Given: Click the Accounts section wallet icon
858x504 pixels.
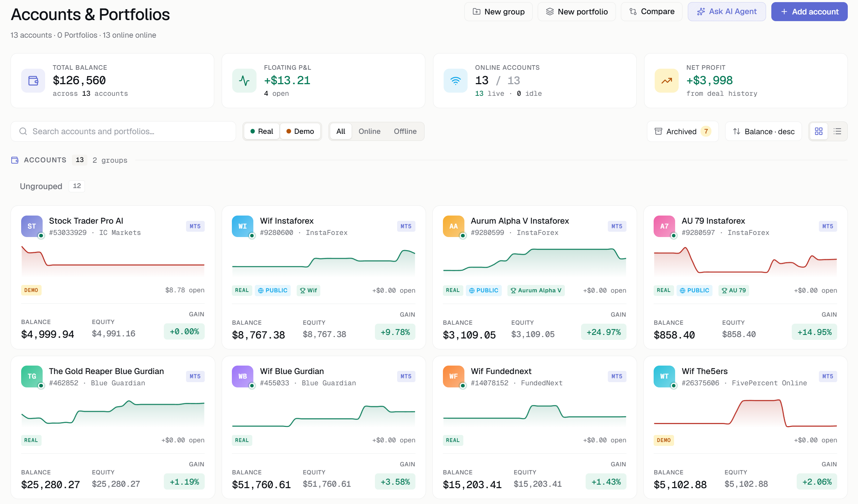Looking at the screenshot, I should point(15,160).
